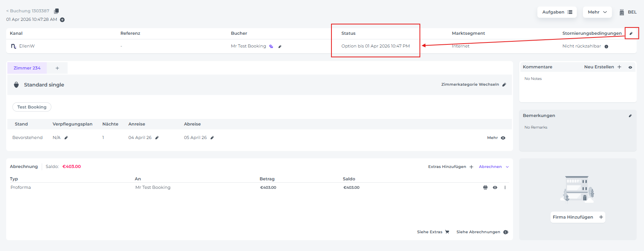
Task: Select the Zimmer 234 tab
Action: (x=27, y=68)
